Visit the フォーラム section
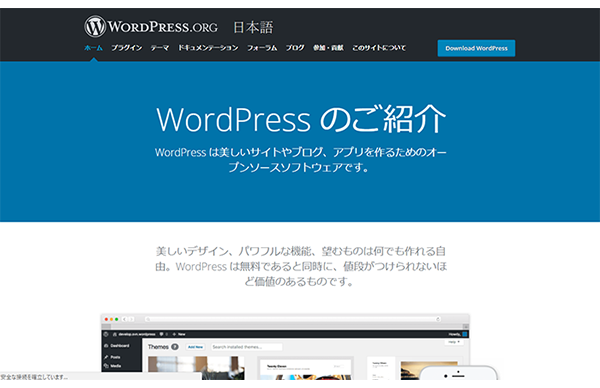600x388 pixels. point(262,48)
